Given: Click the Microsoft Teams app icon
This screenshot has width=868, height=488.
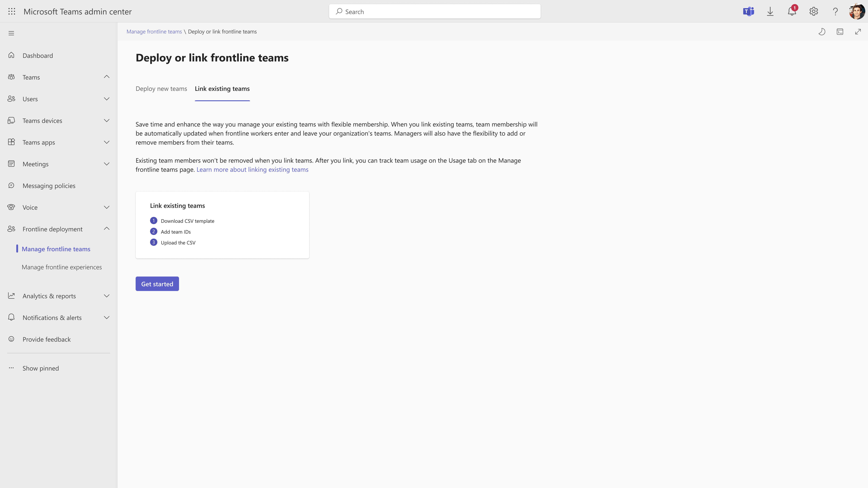Looking at the screenshot, I should [748, 11].
